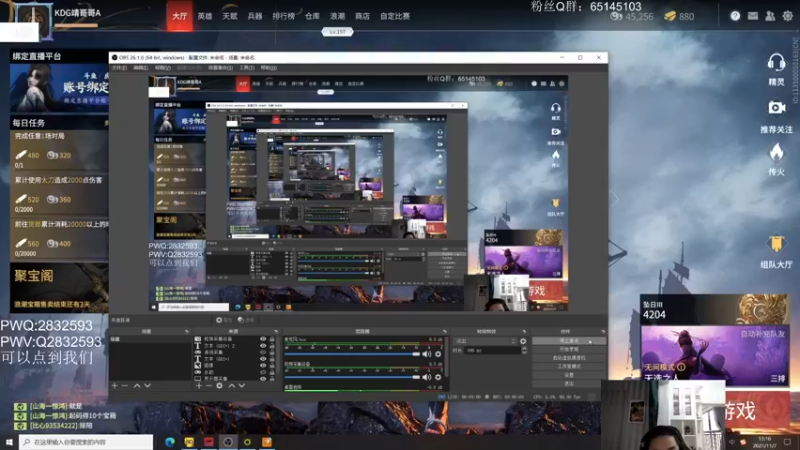This screenshot has width=800, height=450.
Task: Open the game settings gear icon
Action: click(x=788, y=16)
